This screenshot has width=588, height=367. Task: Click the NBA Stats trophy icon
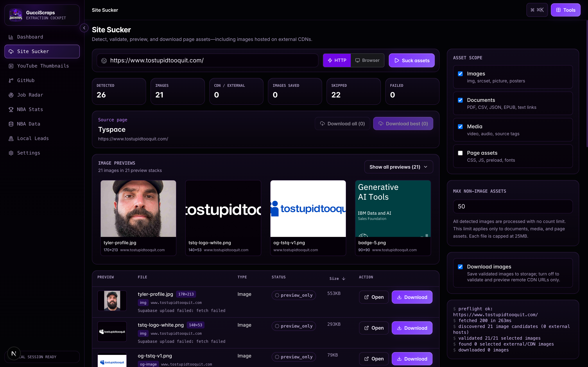pos(11,110)
